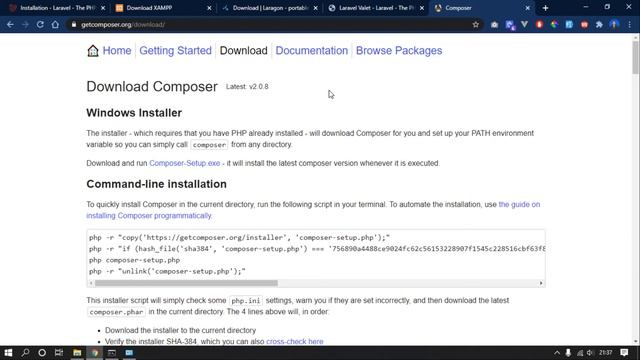Open the Documentation navigation link
The image size is (640, 360).
coord(311,51)
